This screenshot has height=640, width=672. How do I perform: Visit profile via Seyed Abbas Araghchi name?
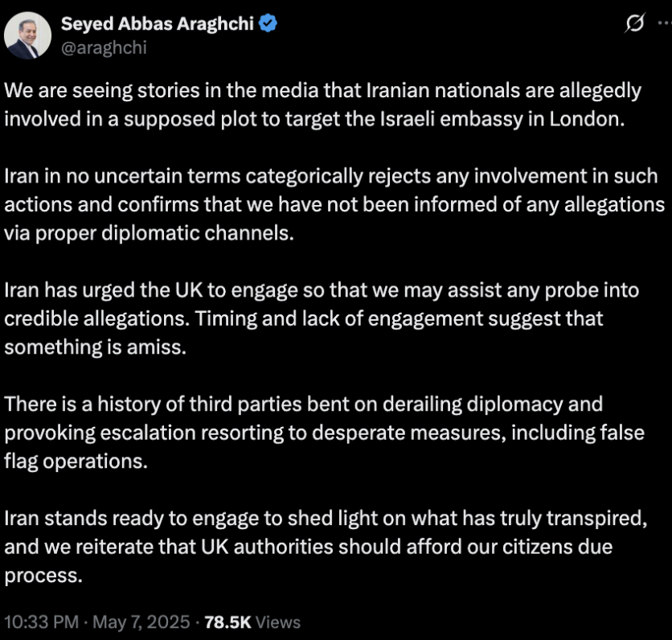pos(158,23)
